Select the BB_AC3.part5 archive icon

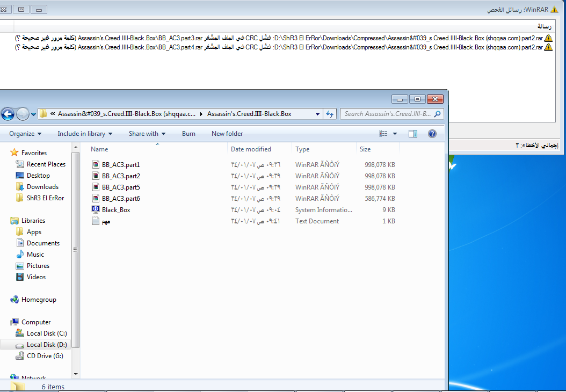(95, 187)
